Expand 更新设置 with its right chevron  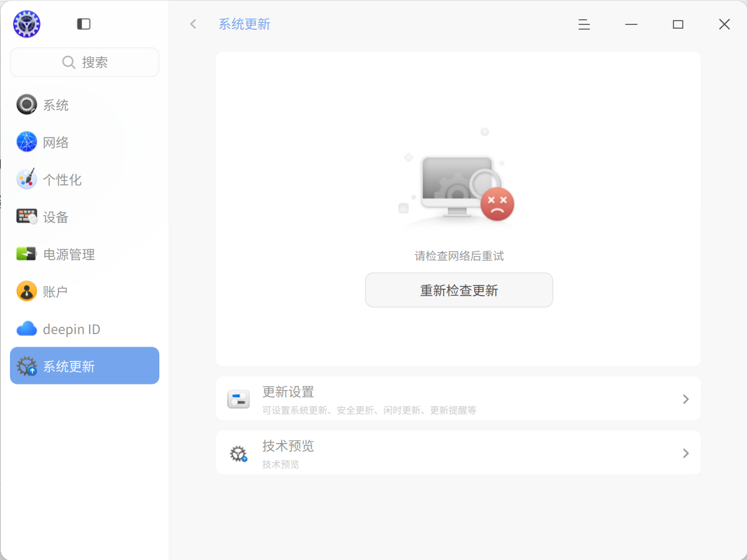click(x=685, y=399)
